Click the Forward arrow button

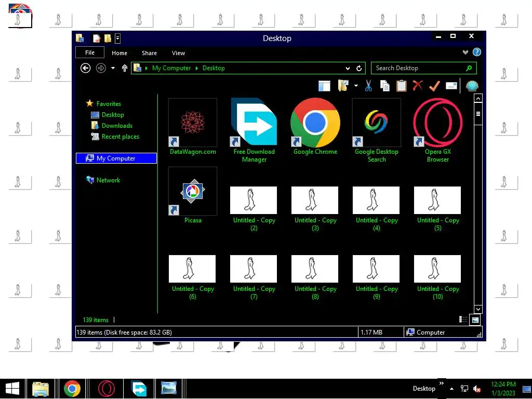click(101, 68)
